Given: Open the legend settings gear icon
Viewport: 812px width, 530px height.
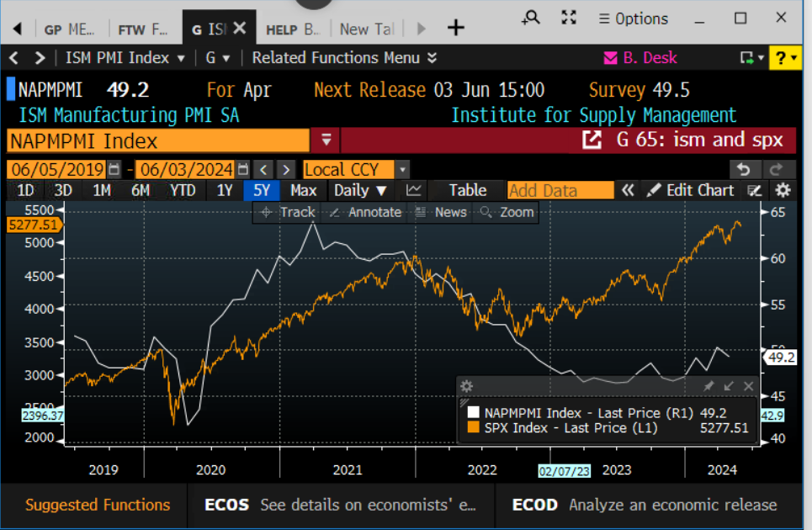Looking at the screenshot, I should [x=467, y=386].
